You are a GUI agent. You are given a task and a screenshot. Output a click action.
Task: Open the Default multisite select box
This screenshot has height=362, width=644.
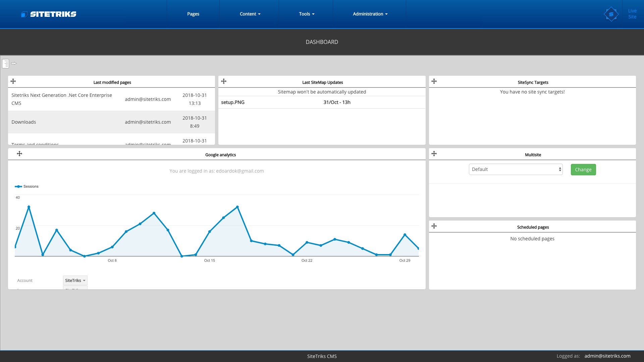click(516, 170)
